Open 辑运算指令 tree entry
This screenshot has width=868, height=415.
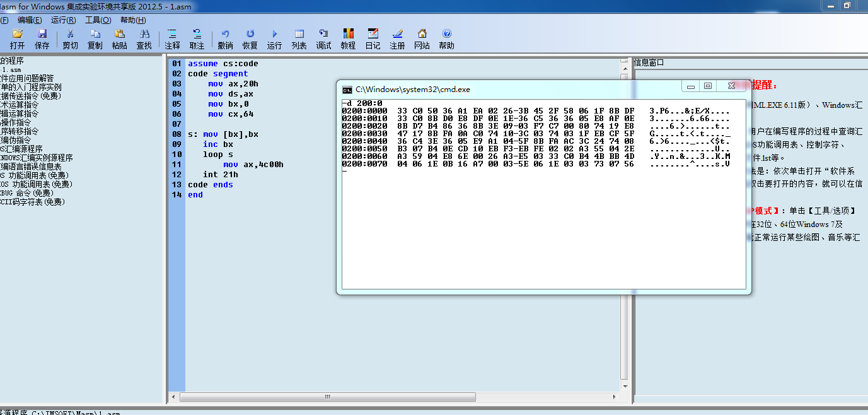[x=20, y=114]
